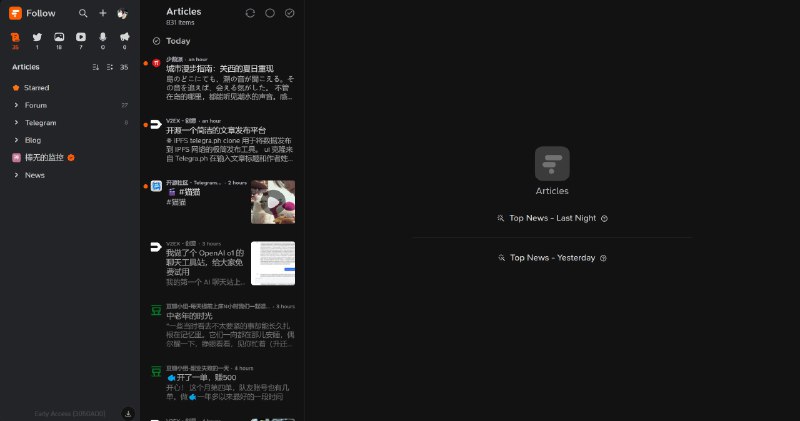Switch to the Pictures view tab
Viewport: 800px width, 421px height.
[59, 38]
